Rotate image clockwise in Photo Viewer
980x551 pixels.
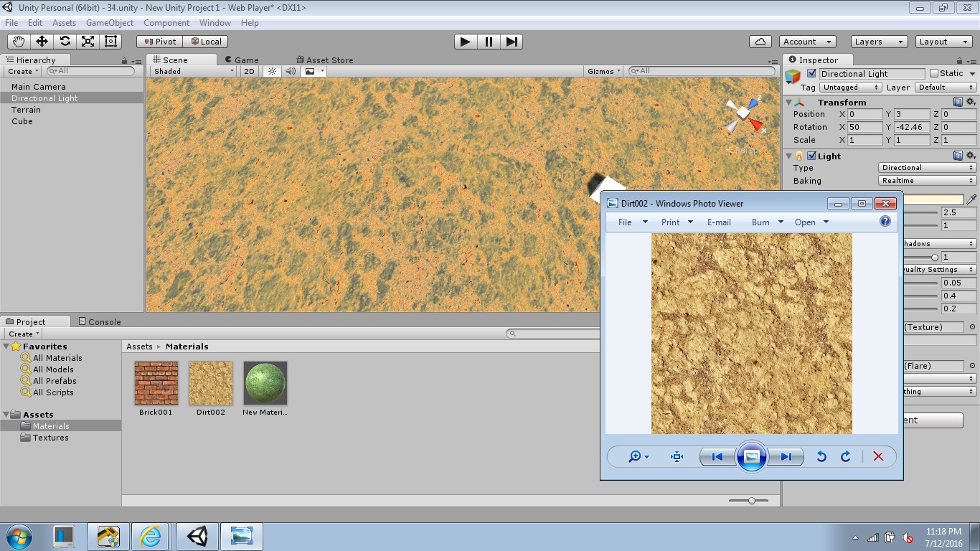click(846, 456)
